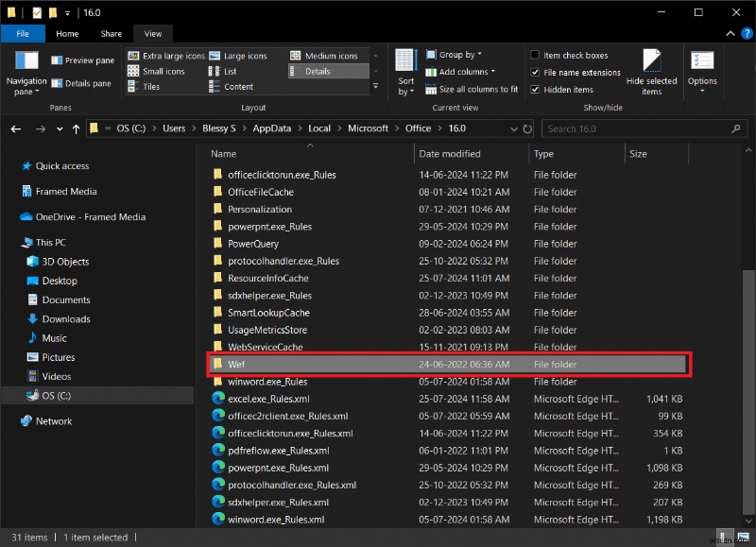Switch layout to Small icons
Image resolution: width=756 pixels, height=547 pixels.
click(x=156, y=71)
